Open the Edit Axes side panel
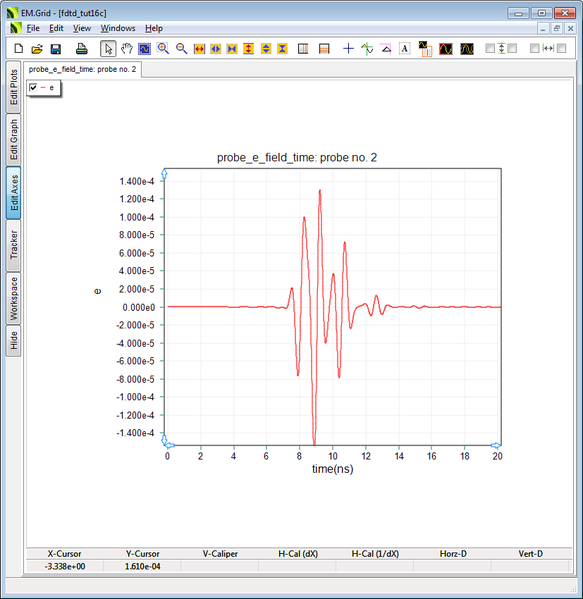 click(x=14, y=193)
